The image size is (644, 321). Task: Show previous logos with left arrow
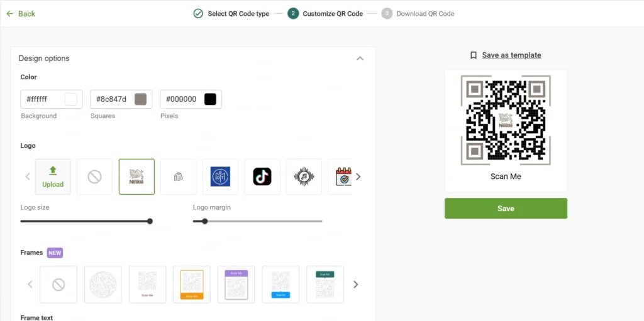[x=28, y=177]
